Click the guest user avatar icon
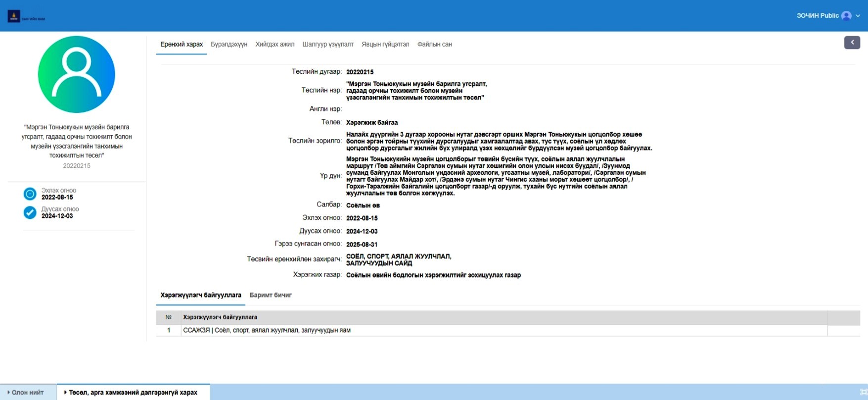Viewport: 868px width, 400px height. [846, 16]
